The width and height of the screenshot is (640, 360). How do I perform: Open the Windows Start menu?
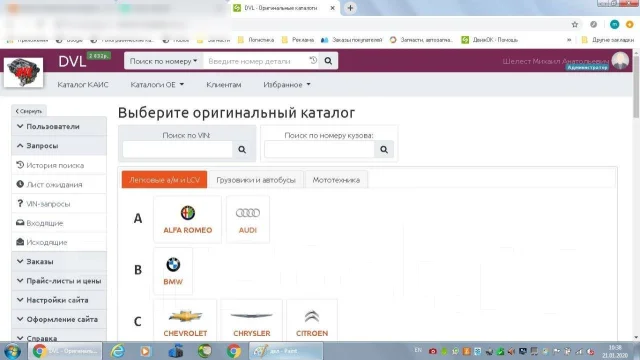(12, 351)
